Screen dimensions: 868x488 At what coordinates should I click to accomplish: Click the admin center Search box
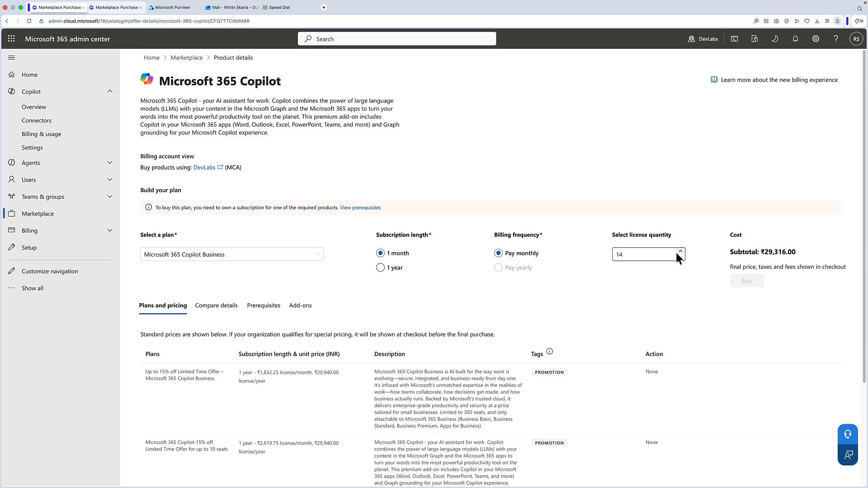point(397,39)
